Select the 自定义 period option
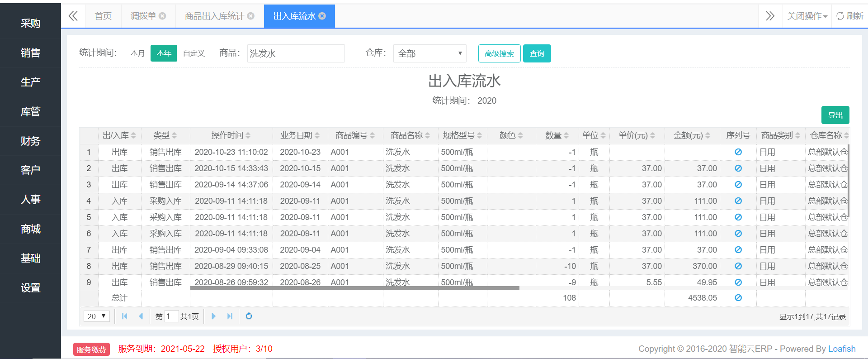 194,53
